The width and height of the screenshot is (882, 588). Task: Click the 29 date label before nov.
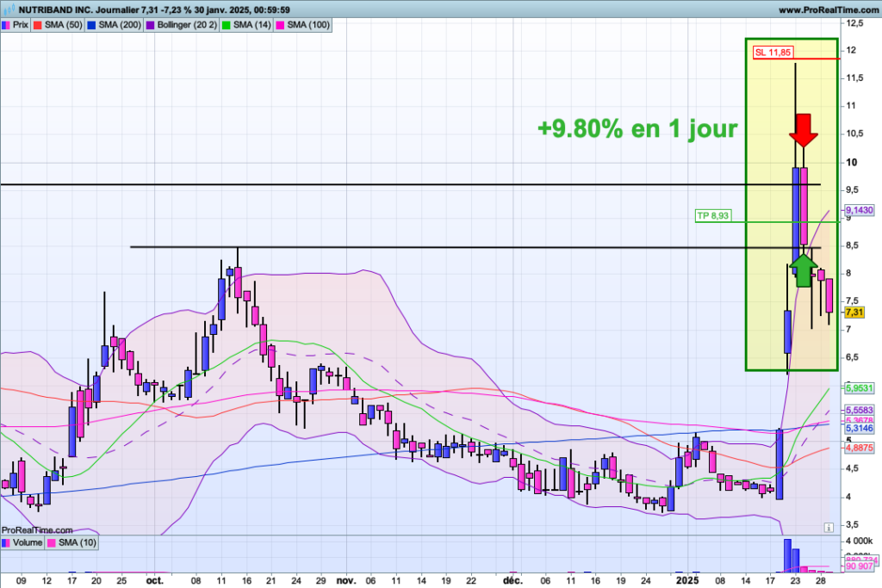click(320, 581)
